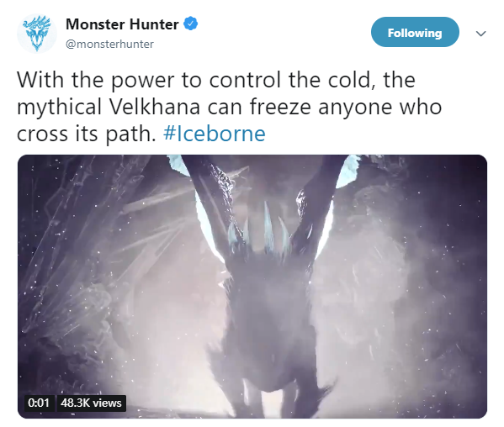Screen dimensions: 504x427
Task: Click Velkhana's icy right wing tip
Action: 348,170
